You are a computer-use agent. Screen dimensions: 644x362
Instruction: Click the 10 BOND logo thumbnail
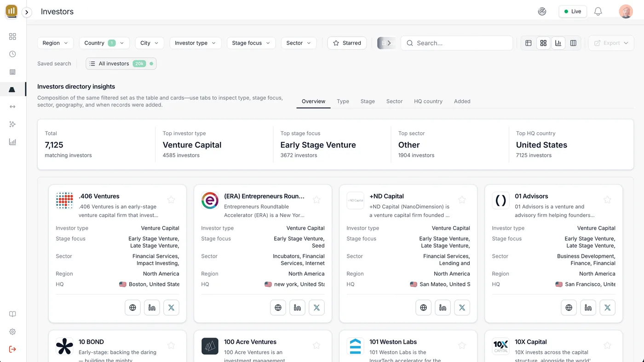(64, 346)
